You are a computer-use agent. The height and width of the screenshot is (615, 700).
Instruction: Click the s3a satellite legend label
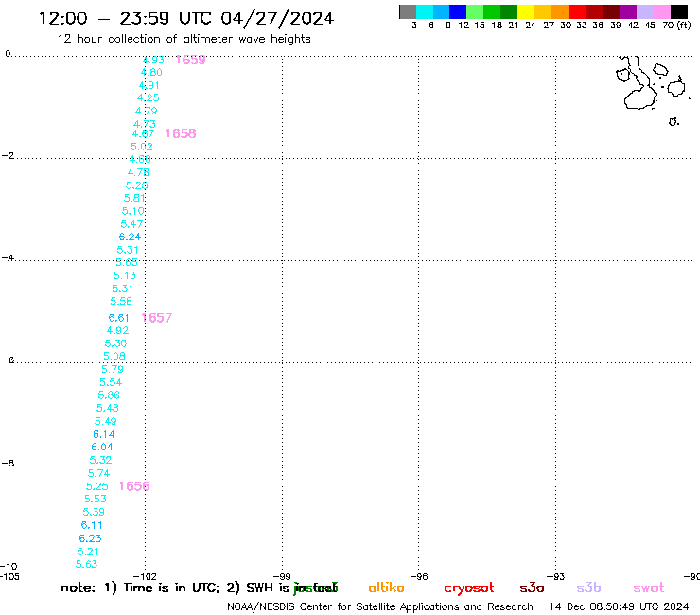coord(532,588)
